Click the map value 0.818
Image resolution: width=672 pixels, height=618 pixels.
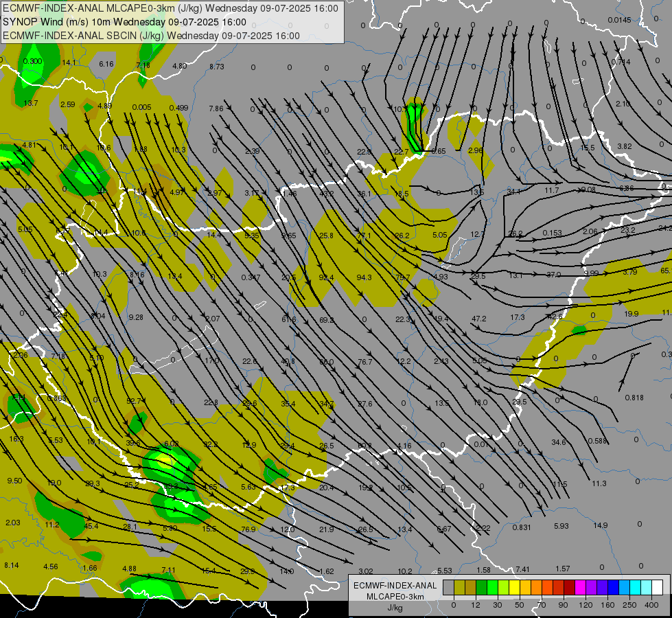634,398
